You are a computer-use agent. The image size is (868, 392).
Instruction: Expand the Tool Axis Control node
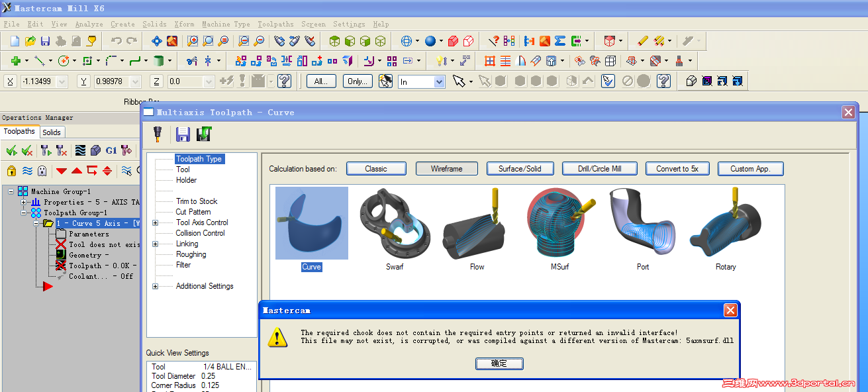coord(156,222)
